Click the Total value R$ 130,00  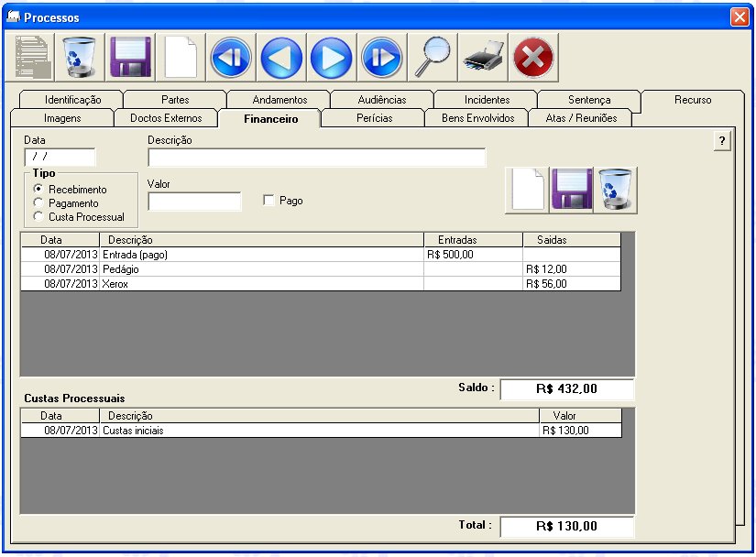pos(566,526)
